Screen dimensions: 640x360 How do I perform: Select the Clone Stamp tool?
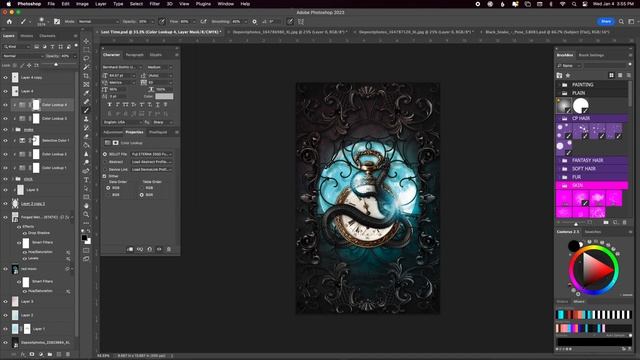click(x=86, y=119)
